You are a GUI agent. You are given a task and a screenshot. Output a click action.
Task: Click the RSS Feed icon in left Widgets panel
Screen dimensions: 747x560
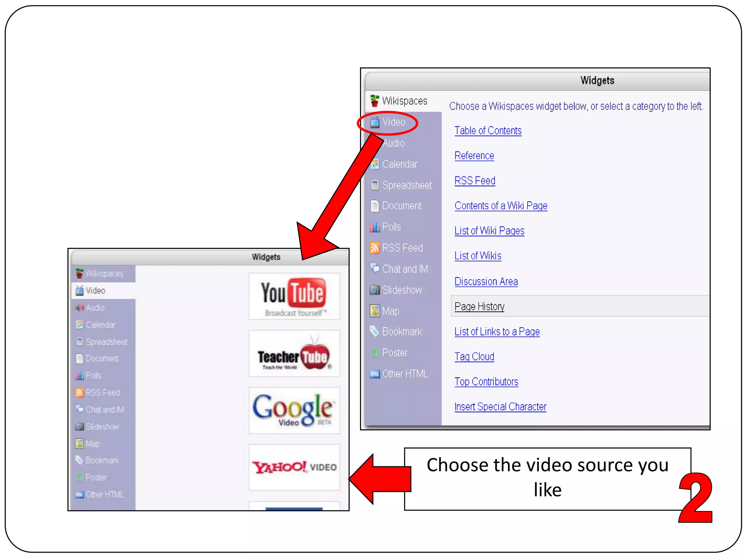click(79, 393)
